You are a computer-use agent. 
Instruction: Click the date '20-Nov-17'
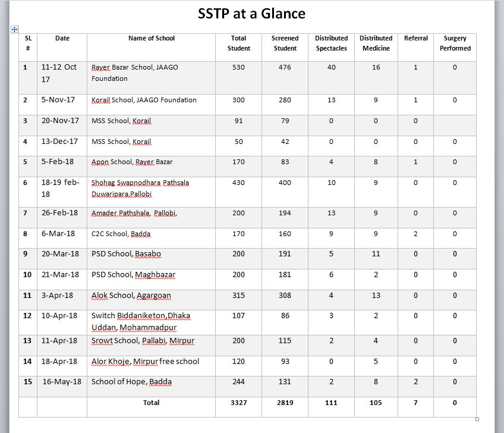(x=60, y=121)
